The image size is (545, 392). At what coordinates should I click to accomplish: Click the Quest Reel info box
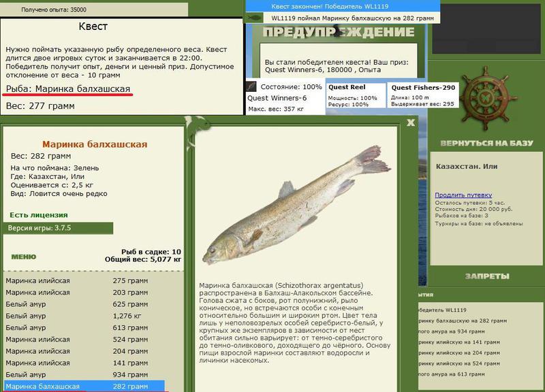[x=356, y=95]
